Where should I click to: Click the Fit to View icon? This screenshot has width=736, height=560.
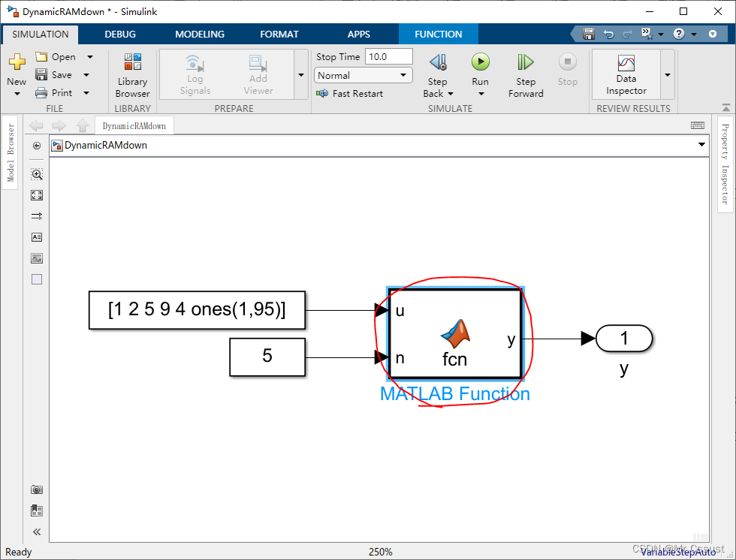coord(37,195)
